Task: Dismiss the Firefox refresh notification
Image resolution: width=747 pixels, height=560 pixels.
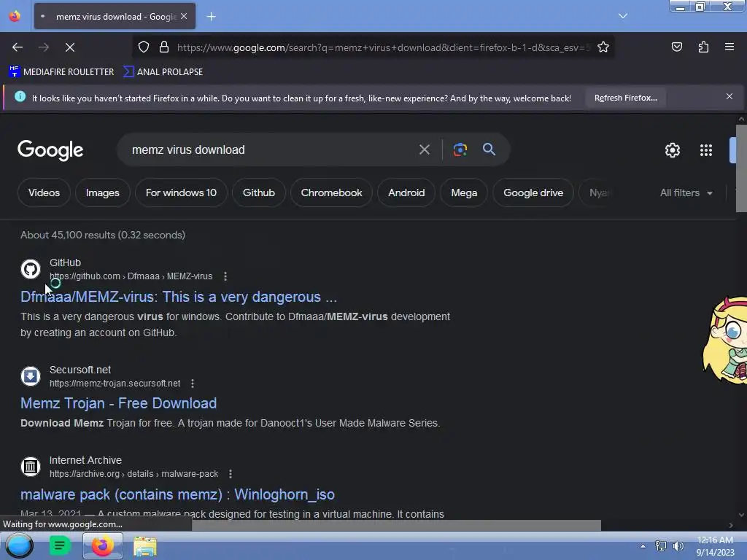Action: pos(729,97)
